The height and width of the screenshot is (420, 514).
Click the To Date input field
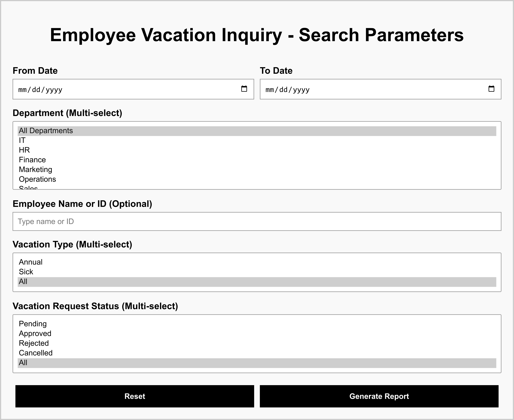point(367,89)
